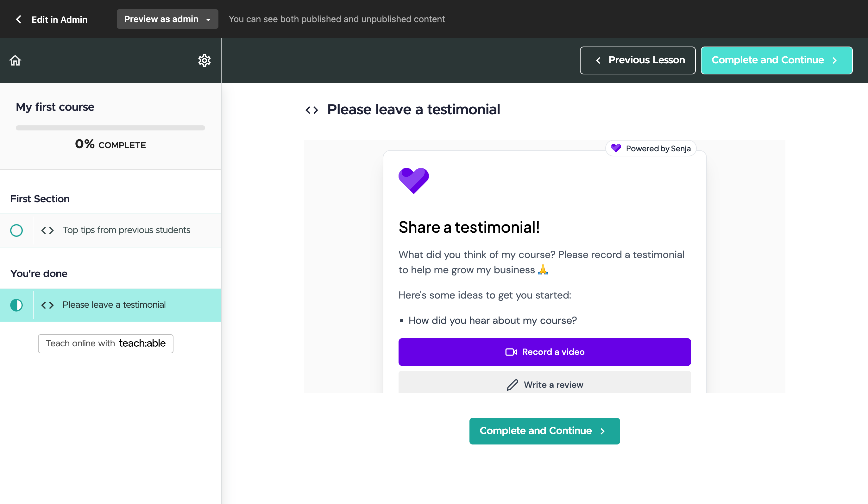This screenshot has height=504, width=868.
Task: Click the Record a video button
Action: click(544, 352)
